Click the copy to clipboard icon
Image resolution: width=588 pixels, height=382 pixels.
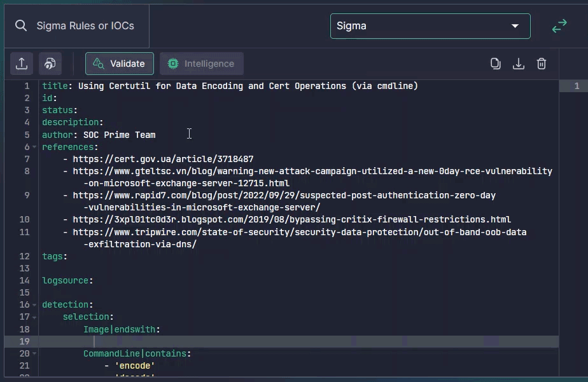click(x=496, y=64)
